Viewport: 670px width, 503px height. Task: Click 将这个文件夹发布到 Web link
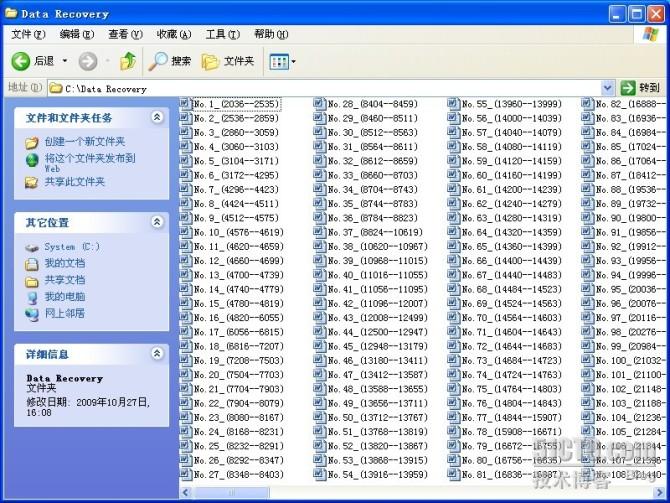click(90, 162)
